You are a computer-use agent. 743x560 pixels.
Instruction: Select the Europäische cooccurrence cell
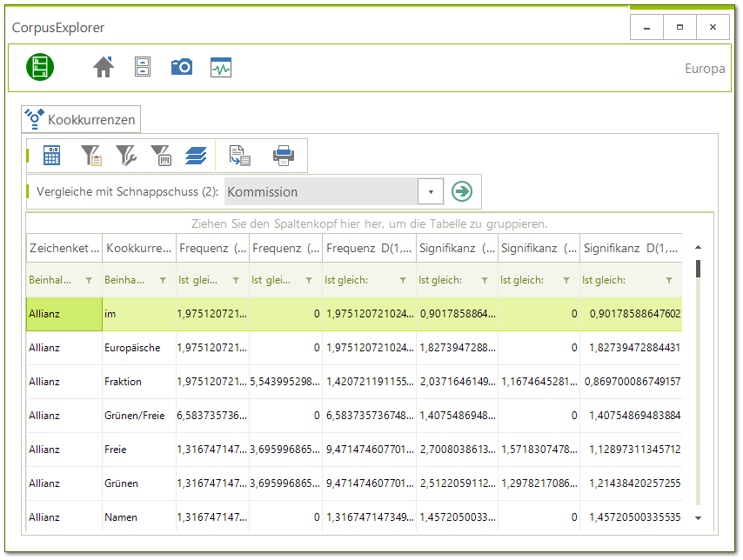[x=139, y=348]
